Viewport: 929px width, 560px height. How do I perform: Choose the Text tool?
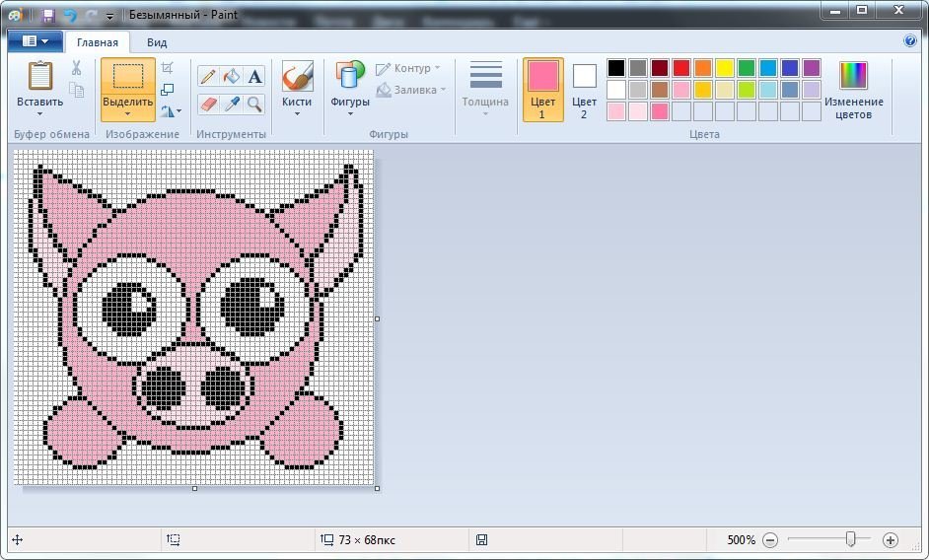255,77
